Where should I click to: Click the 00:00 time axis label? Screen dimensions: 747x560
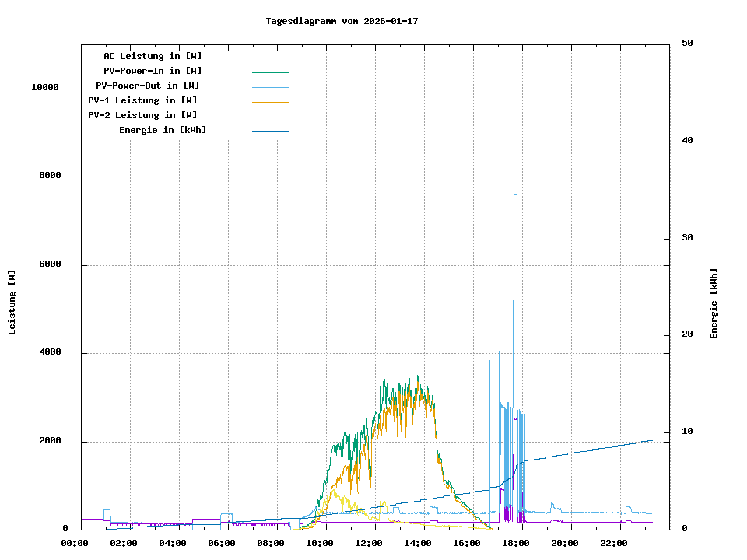click(x=75, y=543)
